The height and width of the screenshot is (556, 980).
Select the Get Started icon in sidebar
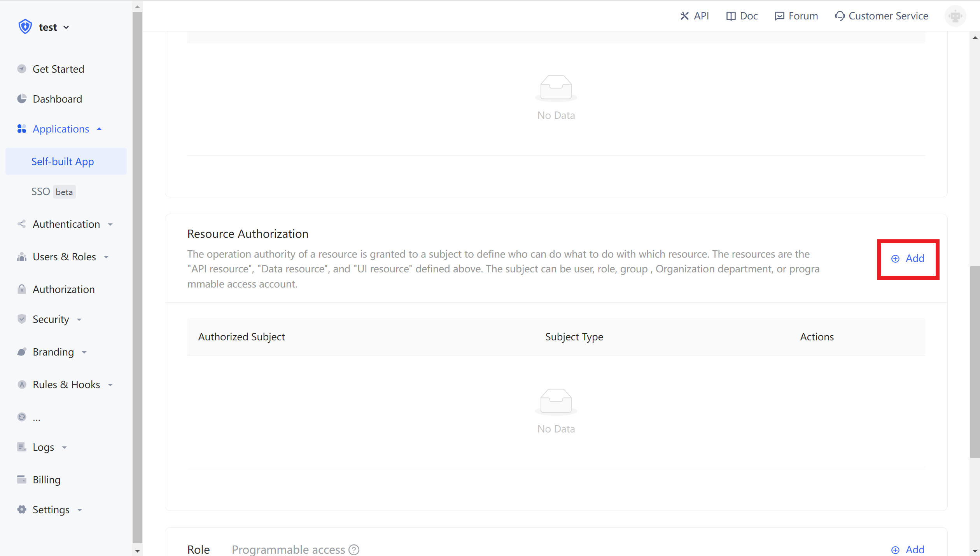click(22, 69)
